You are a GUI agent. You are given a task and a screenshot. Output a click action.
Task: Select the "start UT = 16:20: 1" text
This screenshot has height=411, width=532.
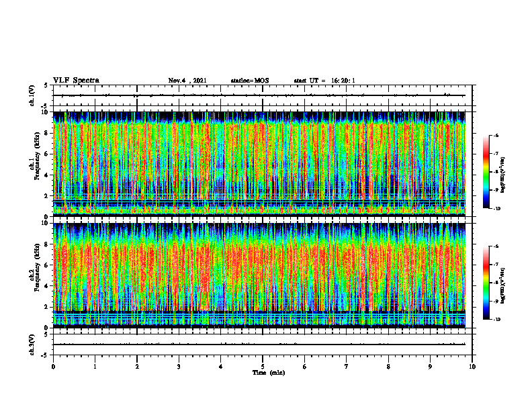pos(324,81)
